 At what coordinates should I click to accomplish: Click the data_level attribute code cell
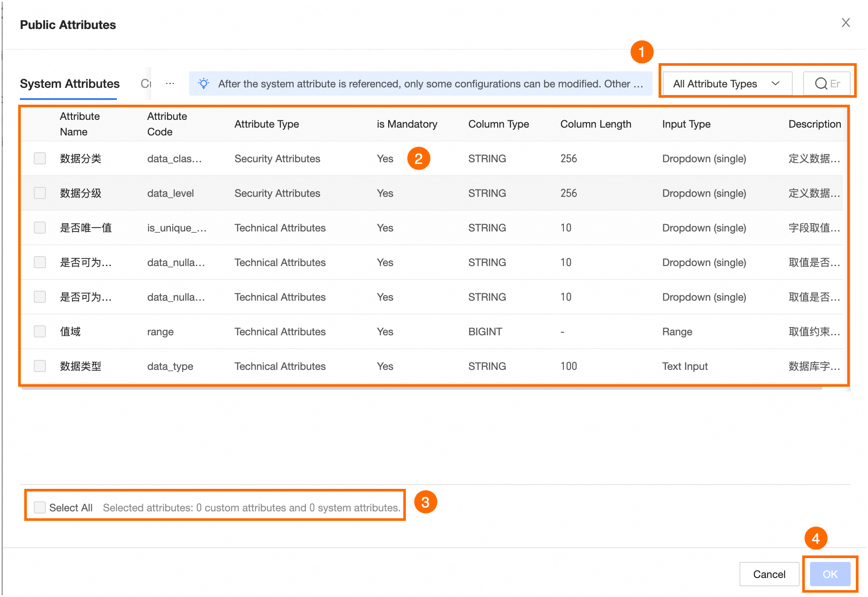(x=170, y=193)
